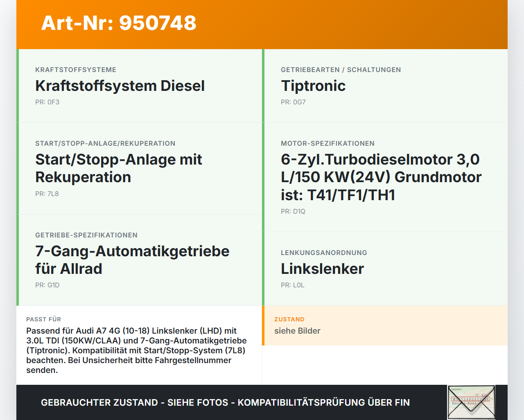Viewport: 524px width, 420px height.
Task: Click the PR code D1Q
Action: point(292,212)
